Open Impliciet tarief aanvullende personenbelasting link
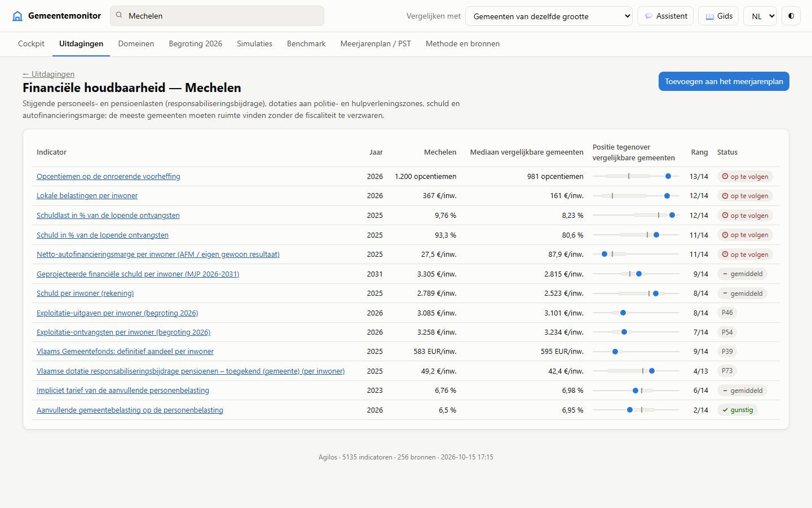 (123, 390)
